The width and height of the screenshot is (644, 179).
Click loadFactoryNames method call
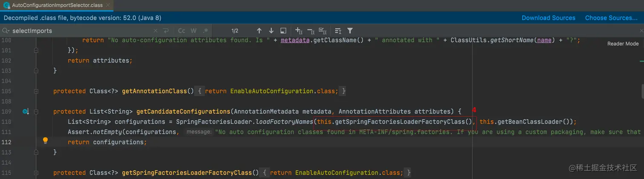coord(284,122)
